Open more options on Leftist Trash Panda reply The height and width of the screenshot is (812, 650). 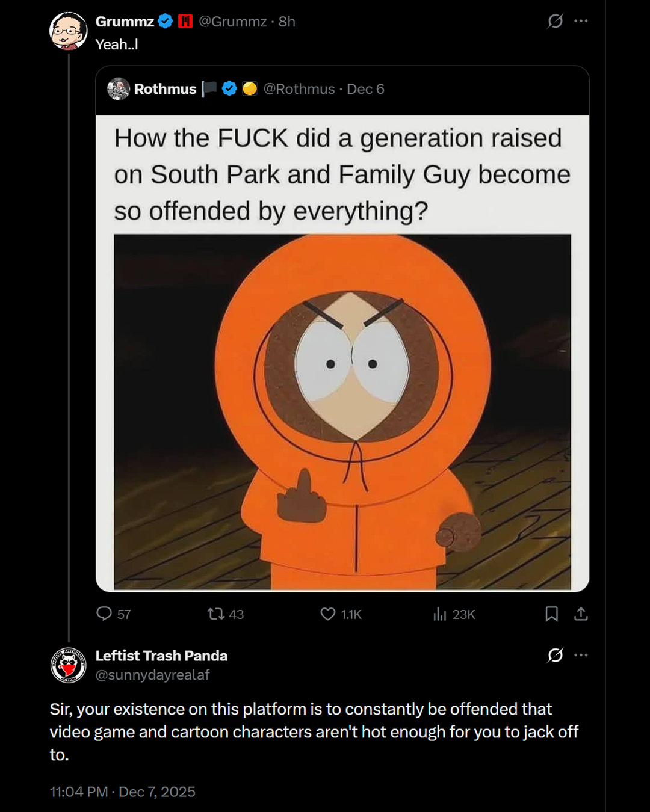[x=581, y=655]
